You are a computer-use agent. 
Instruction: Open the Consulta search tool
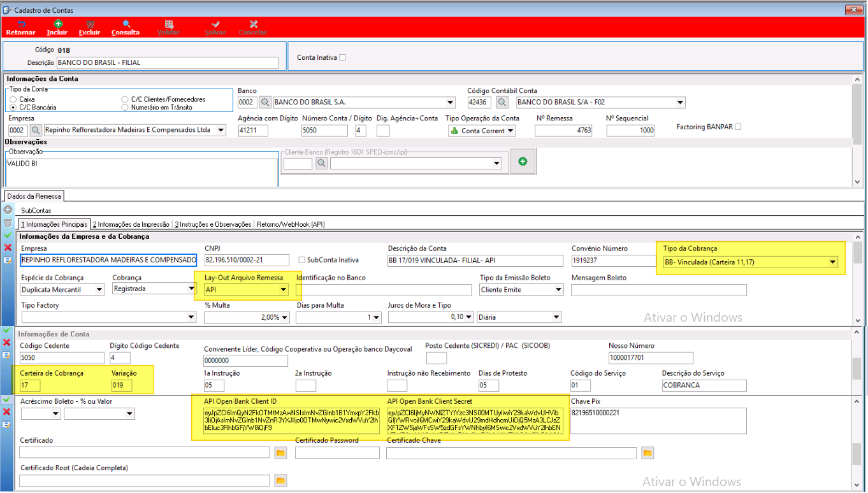(126, 27)
